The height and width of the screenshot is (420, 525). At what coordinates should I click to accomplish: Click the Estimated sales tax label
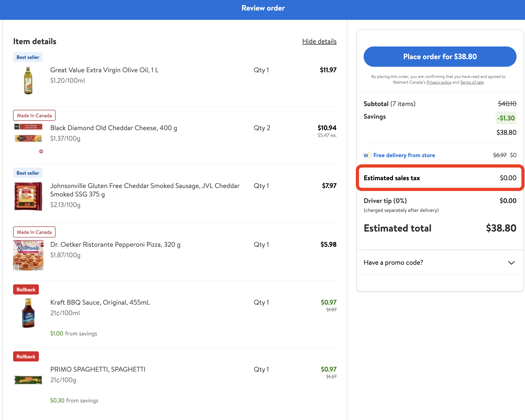point(392,178)
